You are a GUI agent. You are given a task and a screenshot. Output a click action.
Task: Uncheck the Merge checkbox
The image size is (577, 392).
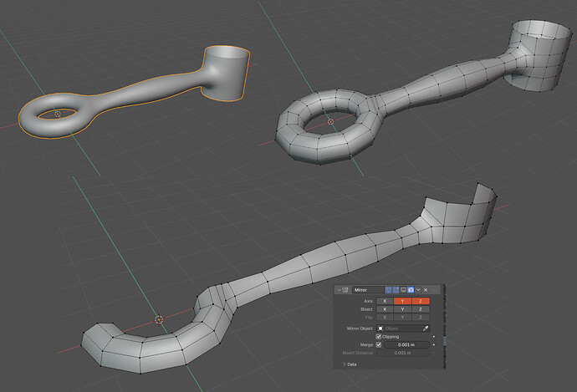point(379,344)
